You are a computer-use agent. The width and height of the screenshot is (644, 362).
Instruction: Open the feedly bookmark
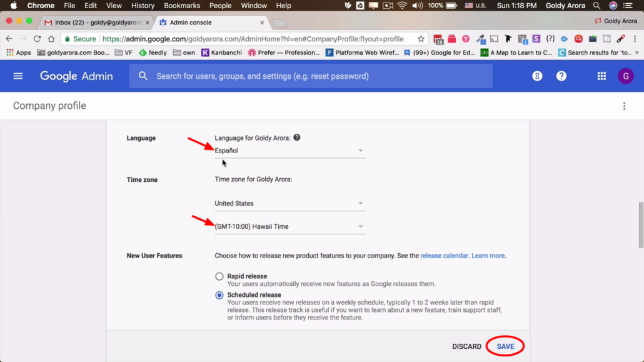click(x=153, y=53)
